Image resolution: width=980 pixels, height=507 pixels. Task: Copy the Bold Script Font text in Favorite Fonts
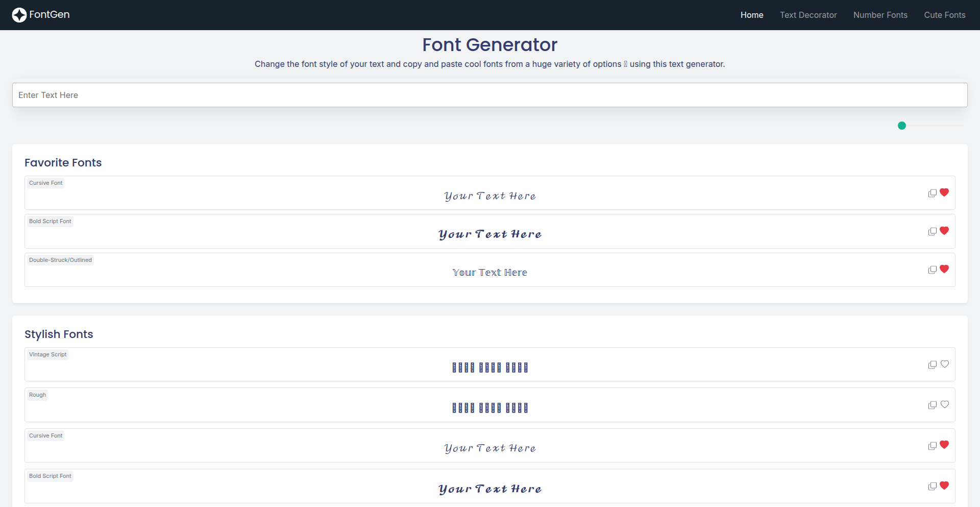(x=933, y=231)
